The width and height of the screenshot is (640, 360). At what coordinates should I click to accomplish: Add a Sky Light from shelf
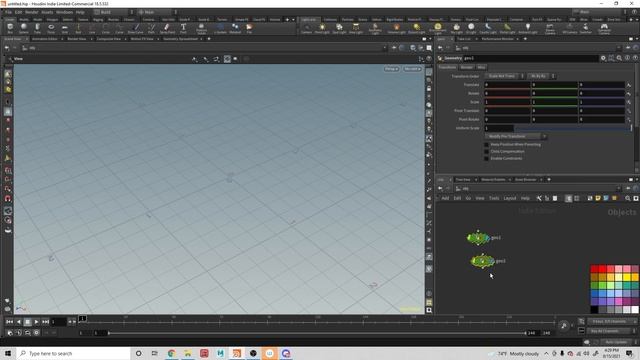click(457, 28)
